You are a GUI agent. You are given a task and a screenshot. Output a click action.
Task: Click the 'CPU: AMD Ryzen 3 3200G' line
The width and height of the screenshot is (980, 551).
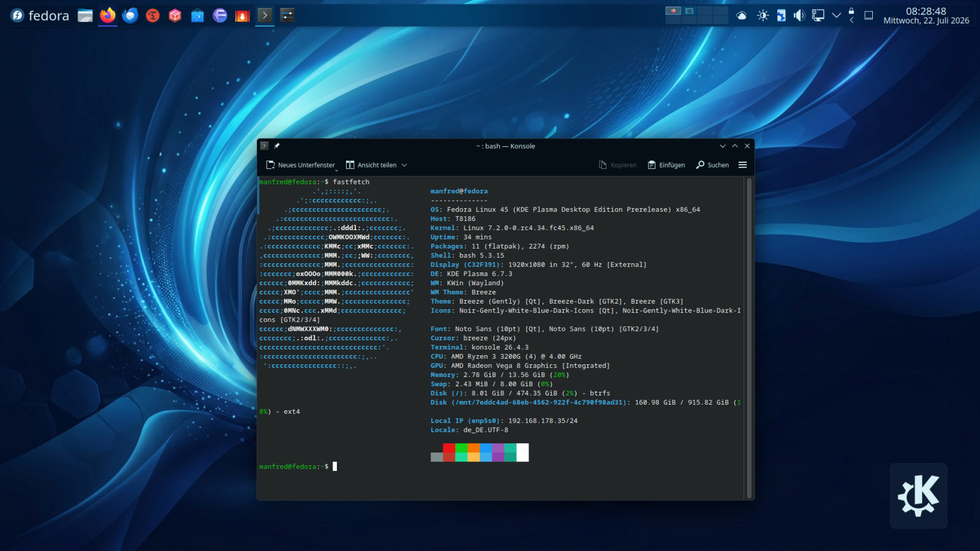506,356
